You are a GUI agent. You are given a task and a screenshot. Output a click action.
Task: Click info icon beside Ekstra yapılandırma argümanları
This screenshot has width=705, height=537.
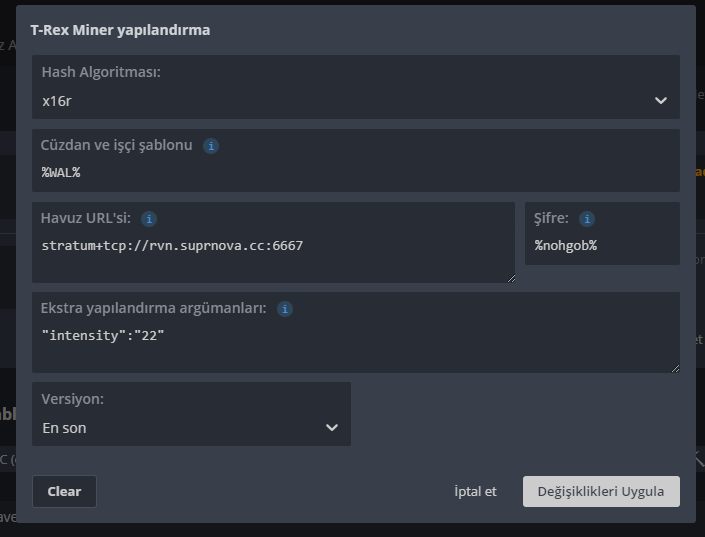pos(285,309)
